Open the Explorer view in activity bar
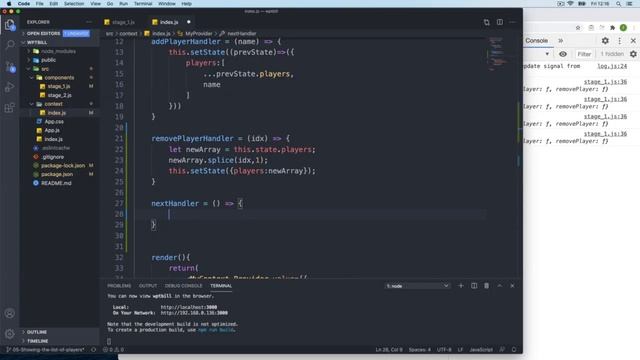 [10, 25]
